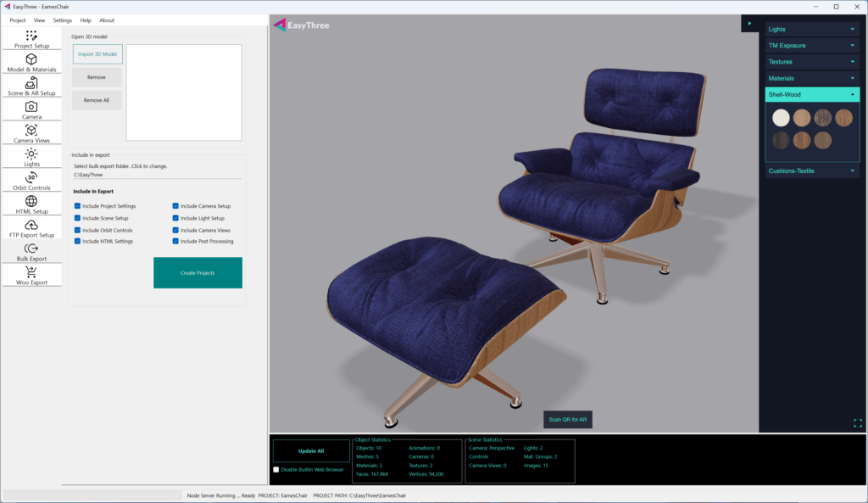Image resolution: width=868 pixels, height=503 pixels.
Task: Select the Model & Materials cube icon
Action: point(31,59)
